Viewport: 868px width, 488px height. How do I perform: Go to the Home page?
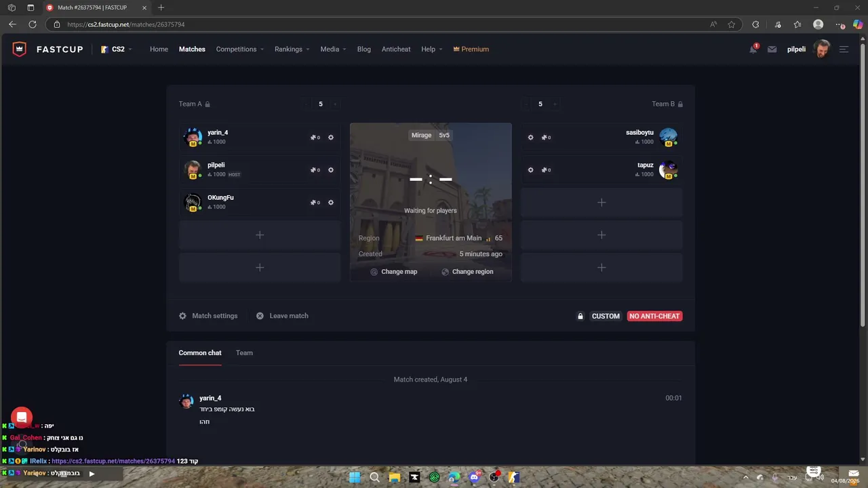pos(159,49)
